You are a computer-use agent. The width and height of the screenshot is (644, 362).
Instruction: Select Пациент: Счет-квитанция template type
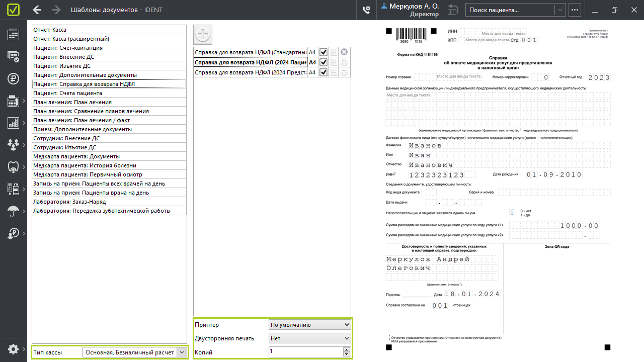pyautogui.click(x=109, y=48)
